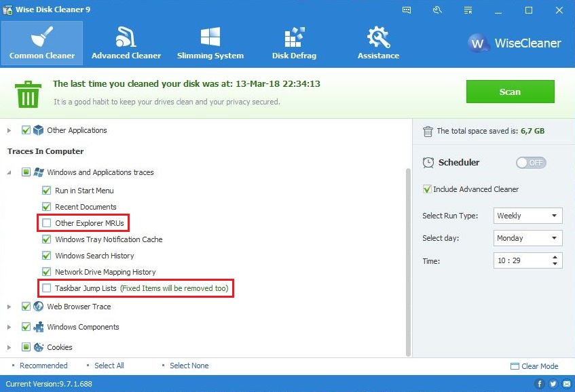The image size is (575, 392).
Task: Click the Wise Disk Cleaner app icon
Action: point(7,10)
